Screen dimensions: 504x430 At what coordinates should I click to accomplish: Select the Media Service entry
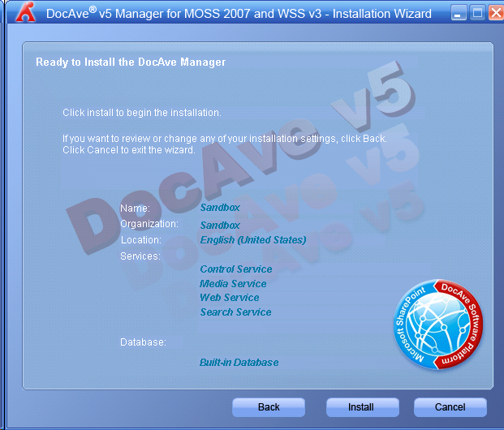[233, 284]
